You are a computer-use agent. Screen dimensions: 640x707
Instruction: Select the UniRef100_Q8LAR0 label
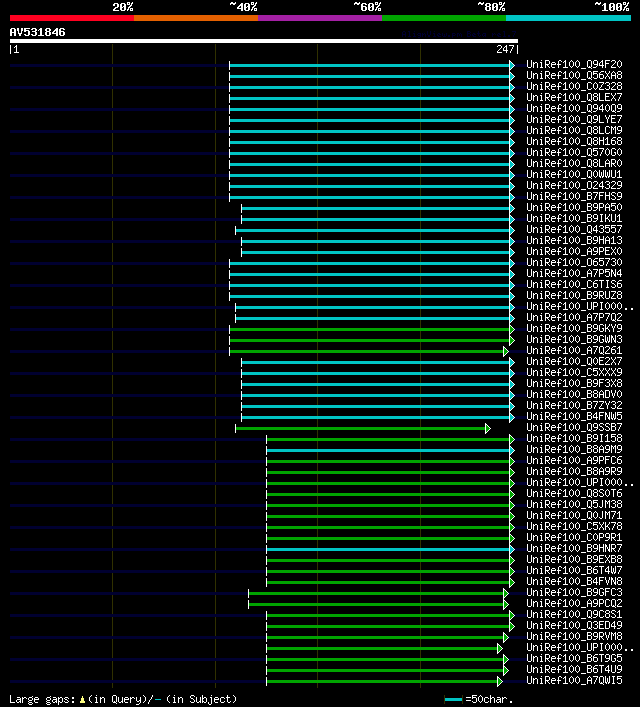point(574,163)
